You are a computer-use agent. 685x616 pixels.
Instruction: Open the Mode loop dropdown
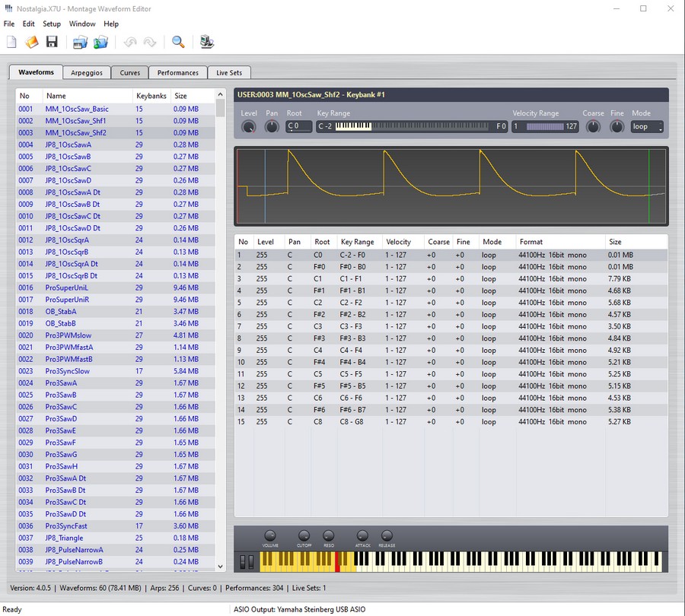pyautogui.click(x=647, y=126)
